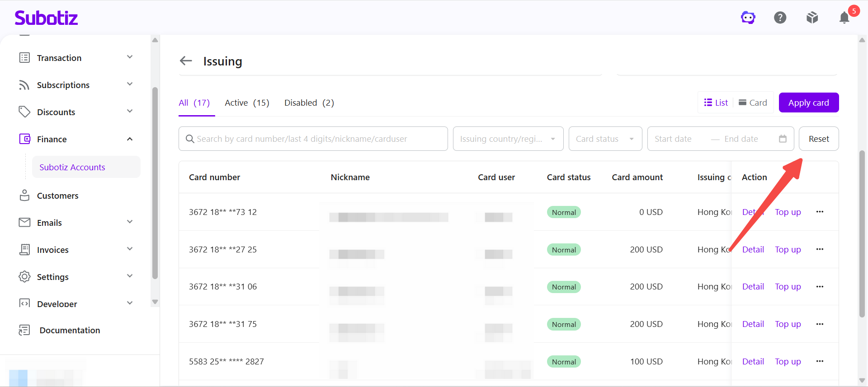Click the Finance wallet icon

coord(24,139)
